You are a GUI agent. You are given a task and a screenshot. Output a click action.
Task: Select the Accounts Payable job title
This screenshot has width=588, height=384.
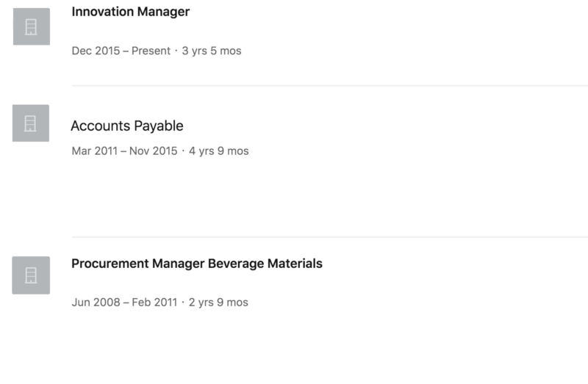(x=126, y=126)
